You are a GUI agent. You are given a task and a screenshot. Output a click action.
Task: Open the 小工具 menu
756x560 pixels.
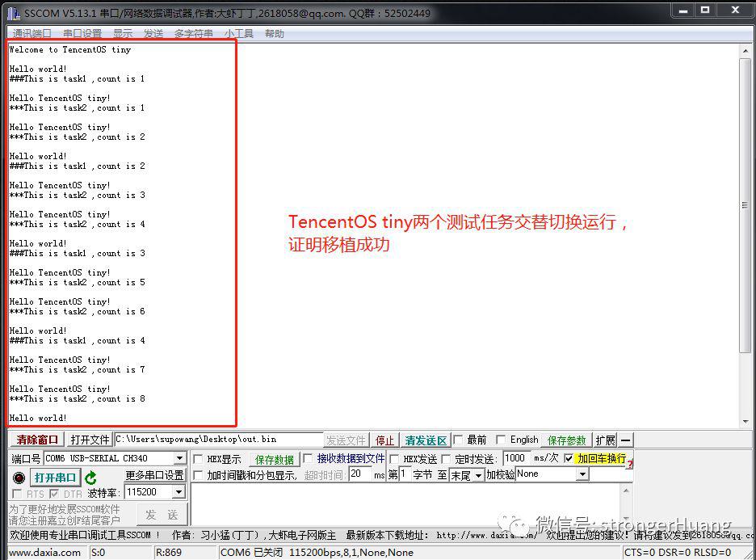pos(238,33)
